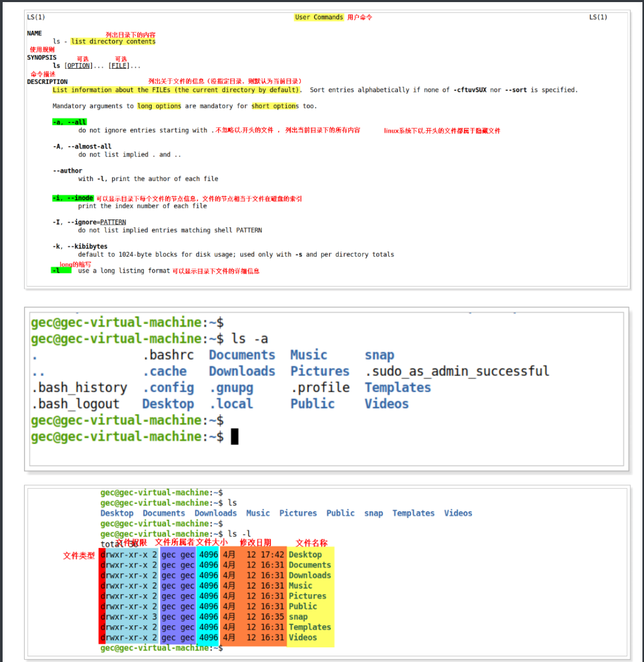644x662 pixels.
Task: Click the highlighted "short options" phrase
Action: coord(275,106)
